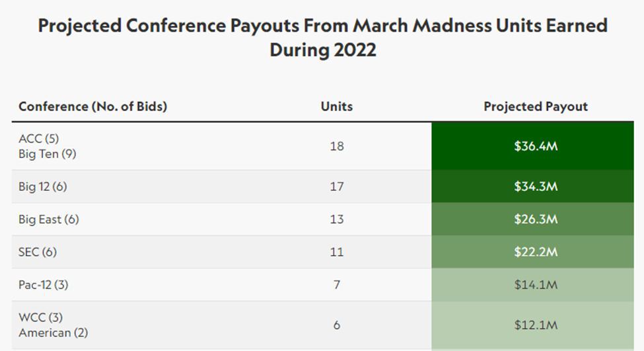
Task: Click the Conference (No. of Bids) column header
Action: click(92, 106)
